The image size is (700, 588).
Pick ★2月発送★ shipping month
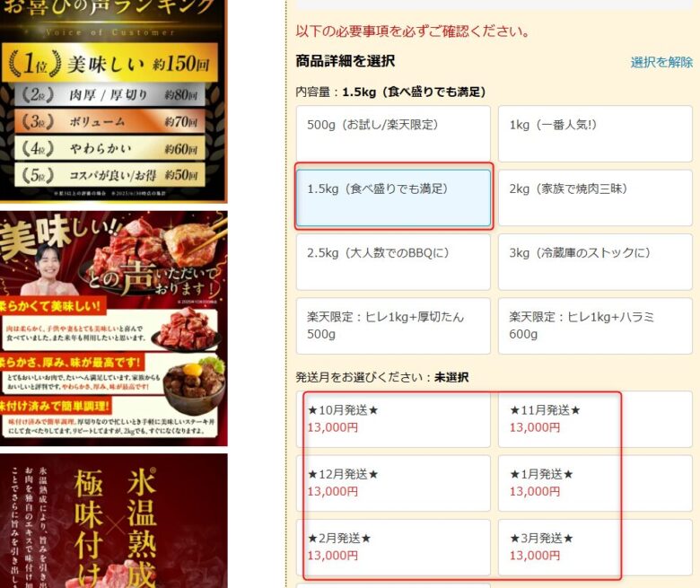[393, 548]
